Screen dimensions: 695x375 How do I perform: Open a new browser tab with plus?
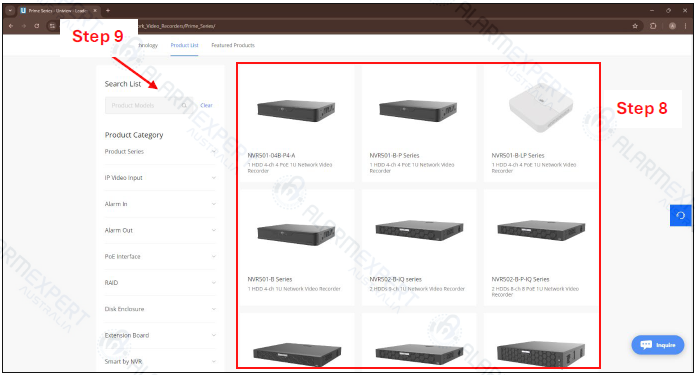pos(108,10)
